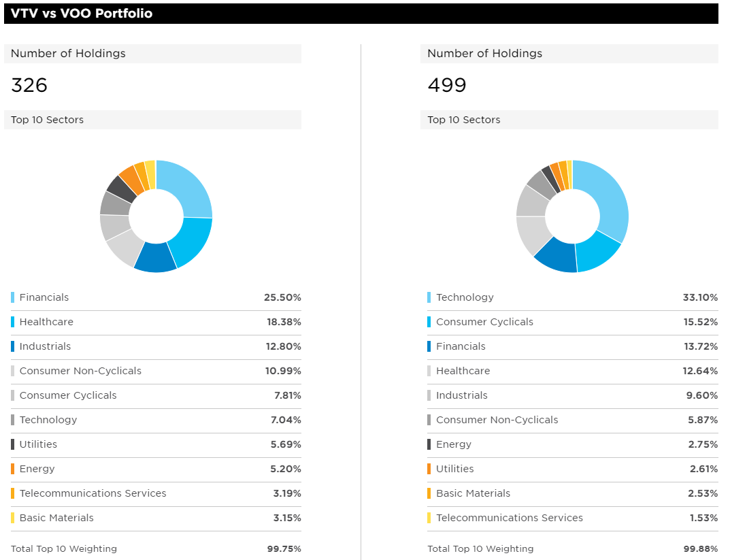This screenshot has height=560, width=730.
Task: Select Basic Materials in the VOO list
Action: click(x=473, y=493)
